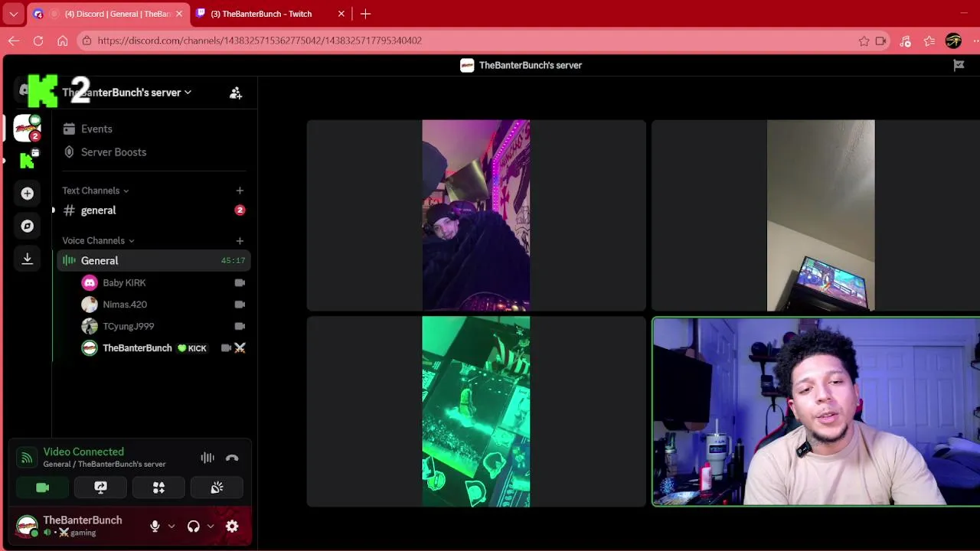Click the 45:17 call timer
The image size is (980, 551).
point(233,261)
